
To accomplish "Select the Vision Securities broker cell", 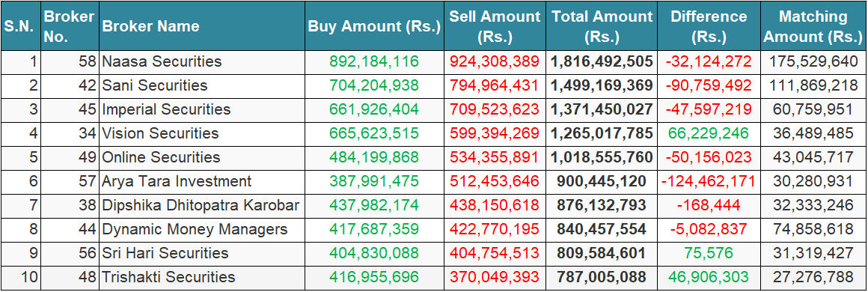I will (x=160, y=133).
